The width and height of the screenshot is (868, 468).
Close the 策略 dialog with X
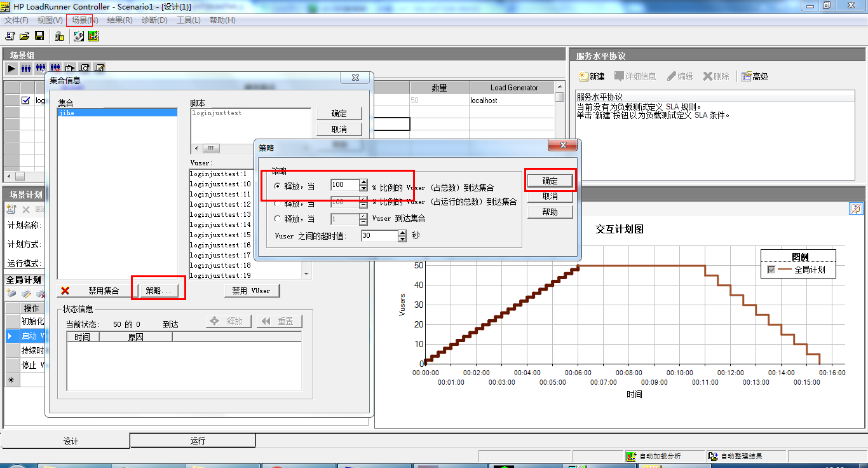(x=563, y=146)
